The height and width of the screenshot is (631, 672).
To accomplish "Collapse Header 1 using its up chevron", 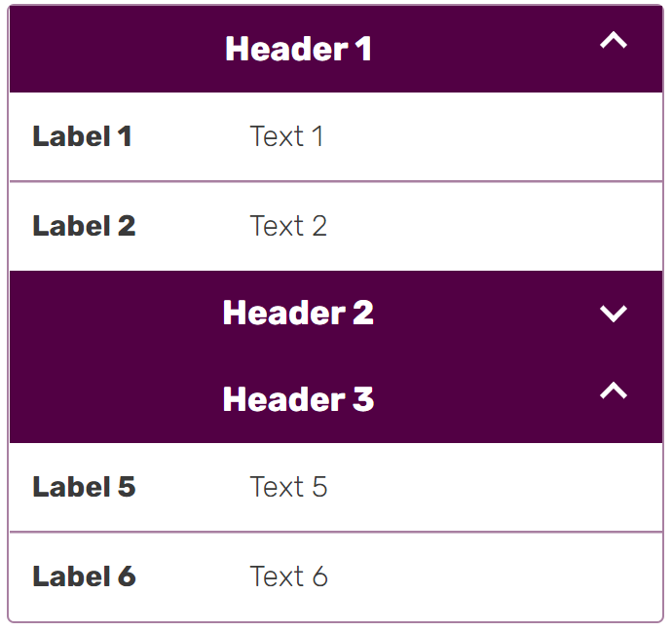I will tap(613, 41).
